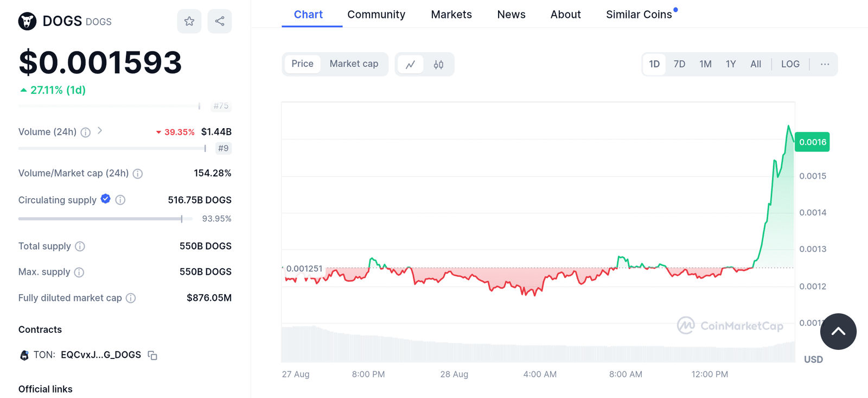Image resolution: width=868 pixels, height=398 pixels.
Task: Click the volume rank progress bar
Action: tap(112, 148)
